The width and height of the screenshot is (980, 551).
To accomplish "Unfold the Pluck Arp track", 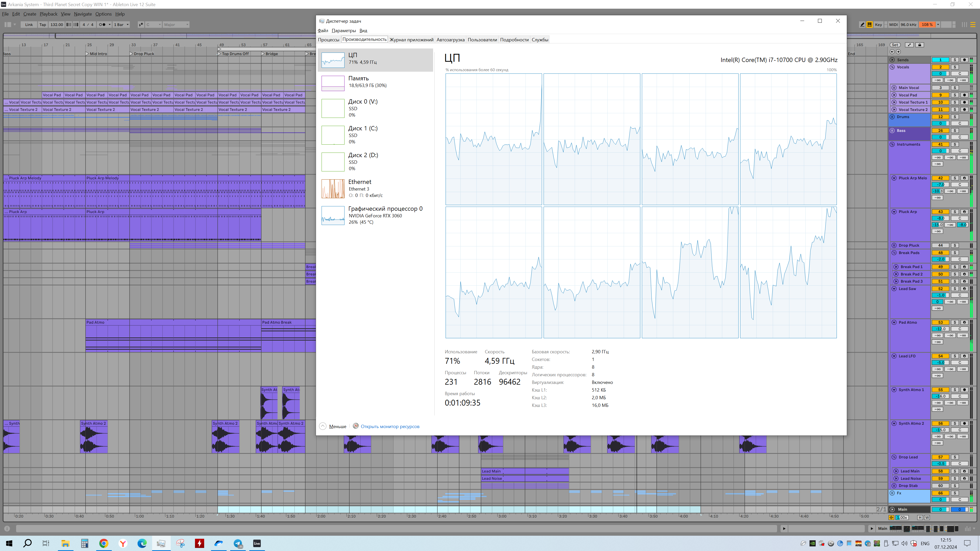I will click(894, 212).
